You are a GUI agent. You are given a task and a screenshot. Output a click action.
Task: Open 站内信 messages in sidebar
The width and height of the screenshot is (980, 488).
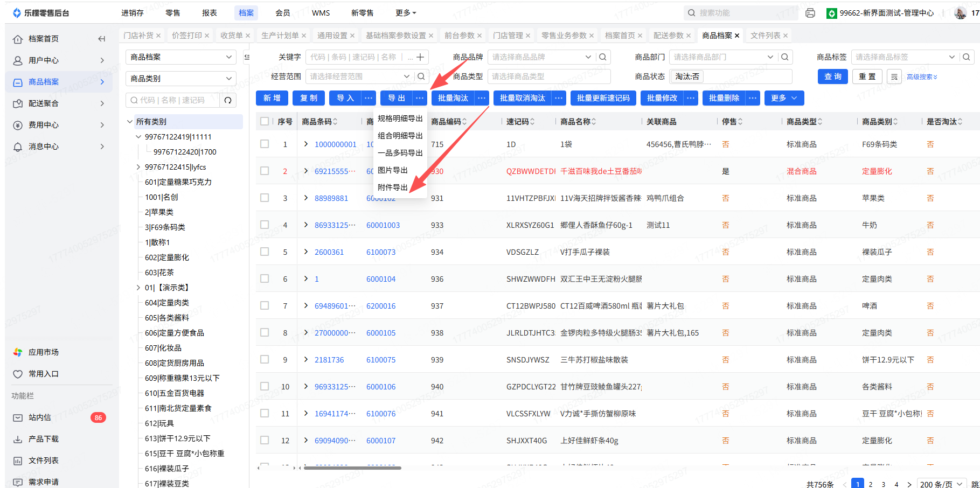click(40, 417)
